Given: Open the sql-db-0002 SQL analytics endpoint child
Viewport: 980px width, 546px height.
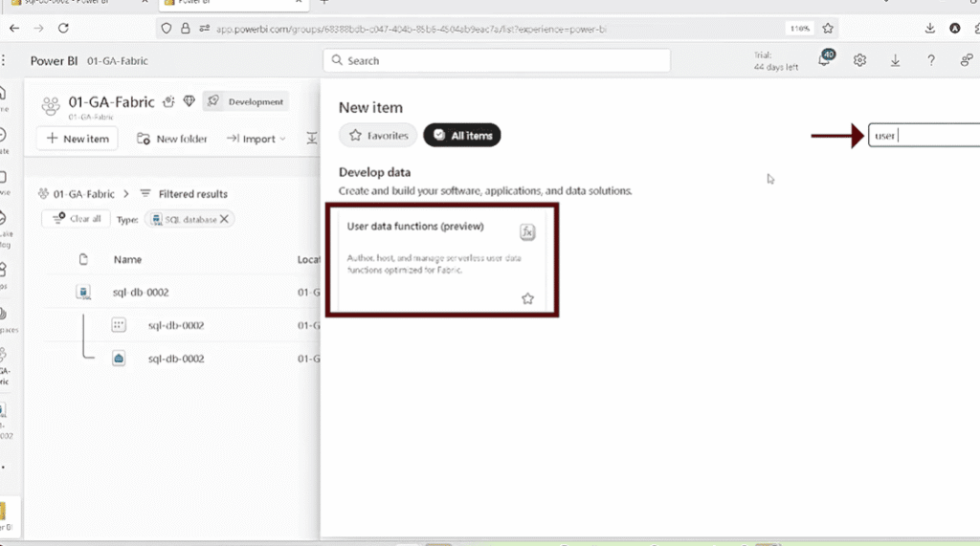Looking at the screenshot, I should [x=176, y=359].
